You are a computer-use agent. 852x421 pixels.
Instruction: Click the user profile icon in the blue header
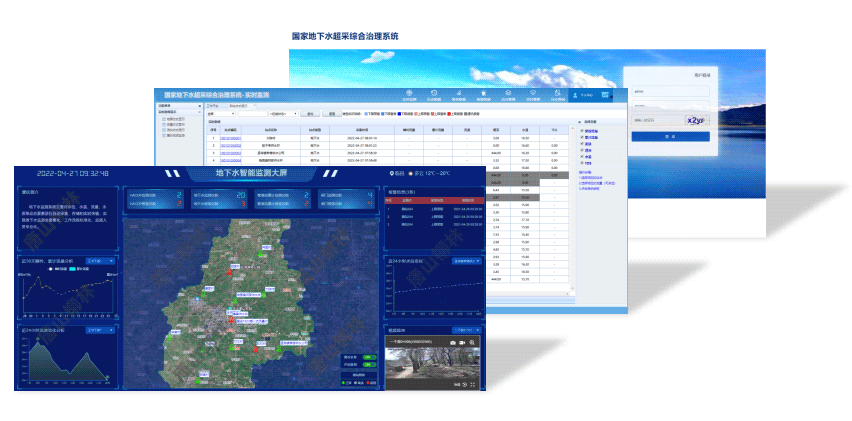pyautogui.click(x=575, y=95)
